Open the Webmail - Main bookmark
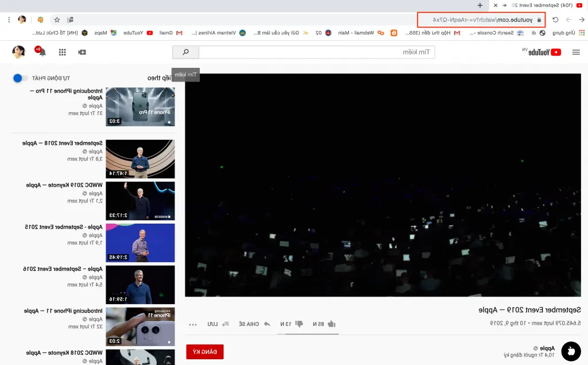Screen dimensions: 588x365 [361, 33]
